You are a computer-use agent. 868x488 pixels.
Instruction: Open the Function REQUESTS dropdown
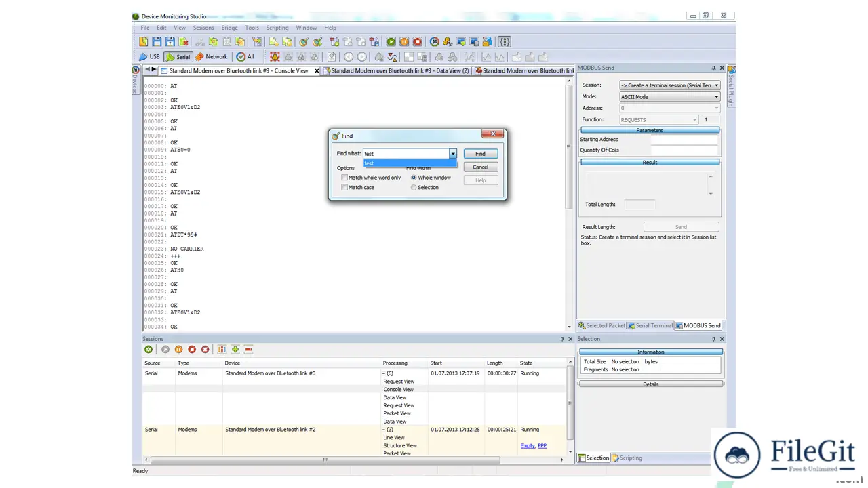[x=695, y=120]
